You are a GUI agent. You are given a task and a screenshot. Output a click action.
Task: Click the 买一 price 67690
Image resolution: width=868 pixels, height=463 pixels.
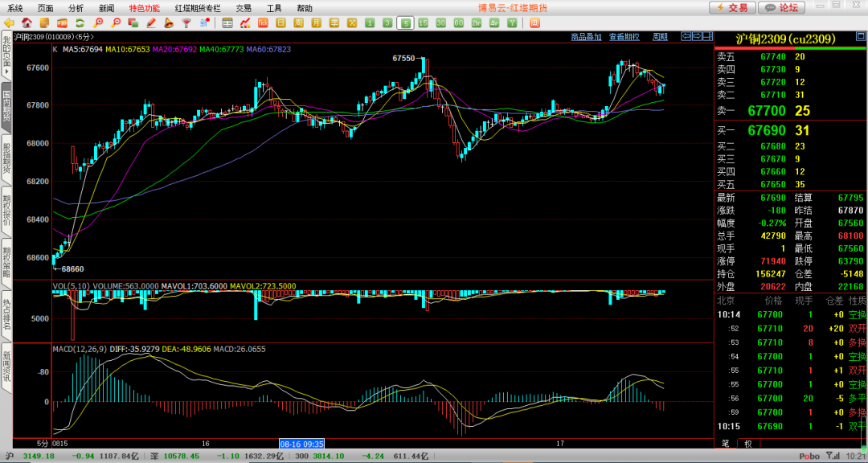[767, 131]
